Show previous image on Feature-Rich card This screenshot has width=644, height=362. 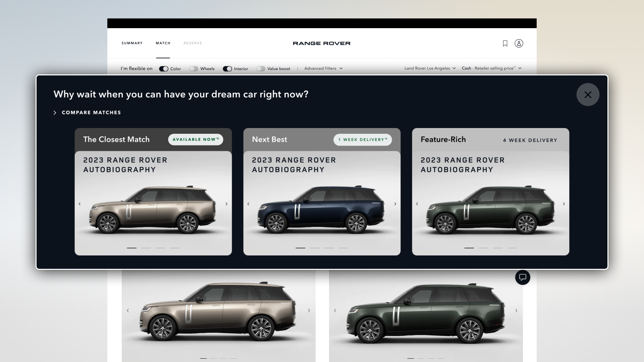[x=417, y=204]
